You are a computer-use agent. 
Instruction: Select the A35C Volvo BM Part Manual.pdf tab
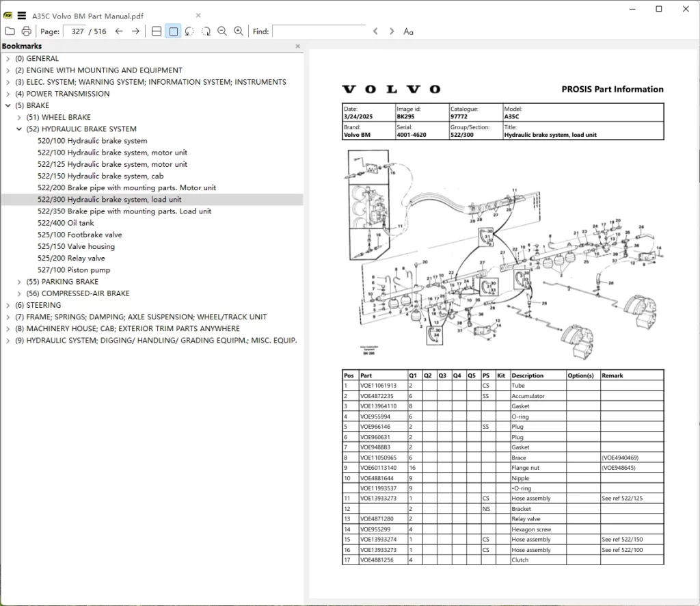tap(88, 16)
